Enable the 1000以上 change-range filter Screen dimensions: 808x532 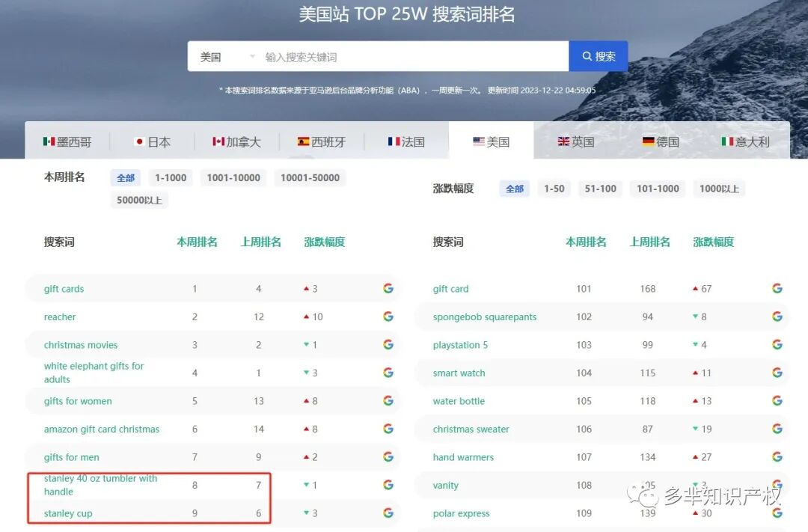point(719,189)
